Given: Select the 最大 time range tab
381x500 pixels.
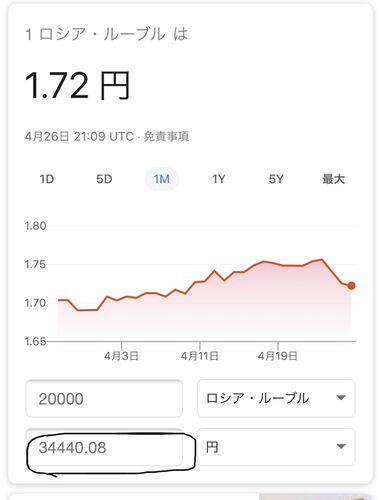Looking at the screenshot, I should [x=333, y=179].
